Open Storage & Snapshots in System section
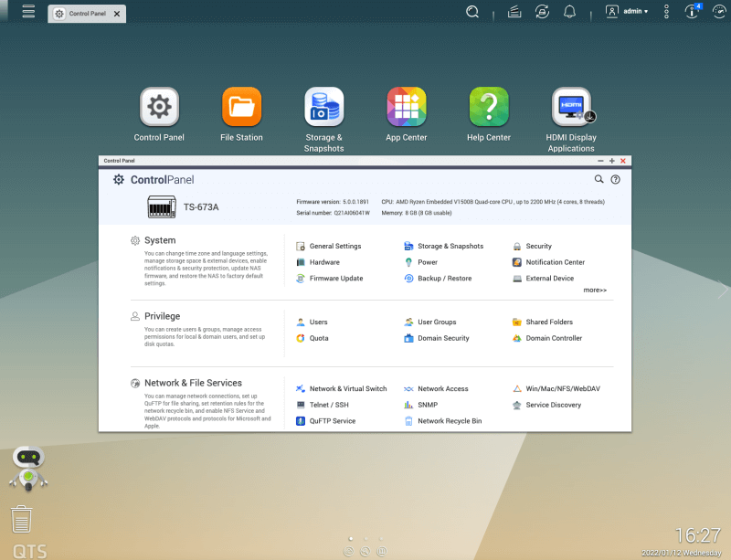Screen dimensions: 731x560 click(x=444, y=246)
